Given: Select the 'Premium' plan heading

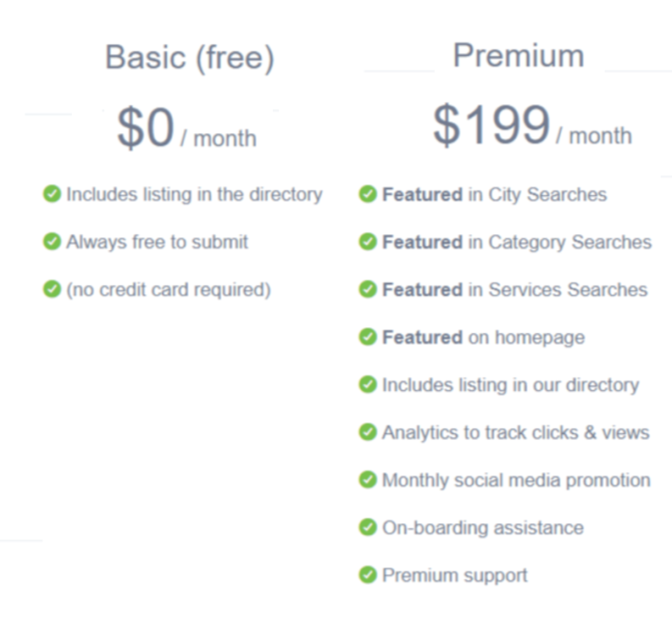Looking at the screenshot, I should [518, 56].
